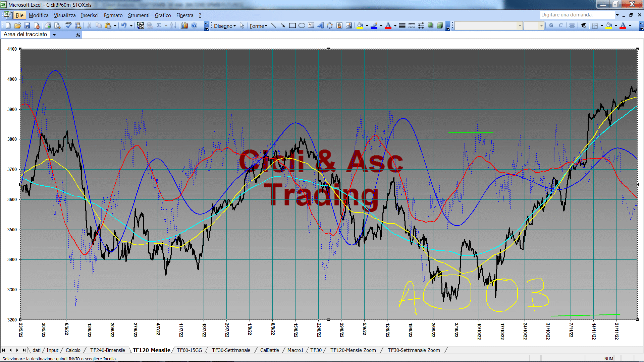Switch to the Calcolo sheet tab

click(x=73, y=350)
